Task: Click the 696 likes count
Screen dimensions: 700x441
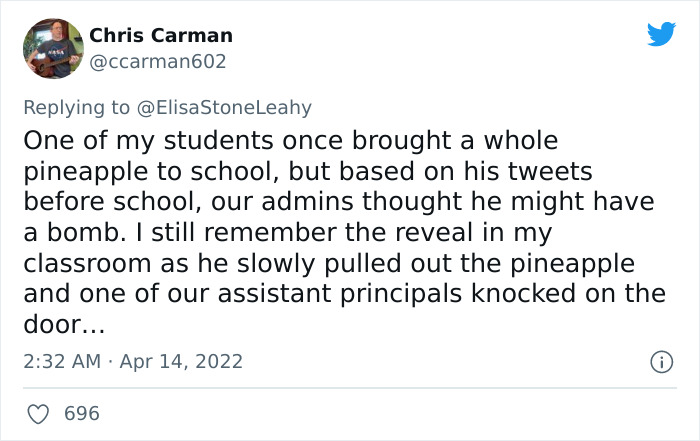Action: click(82, 413)
